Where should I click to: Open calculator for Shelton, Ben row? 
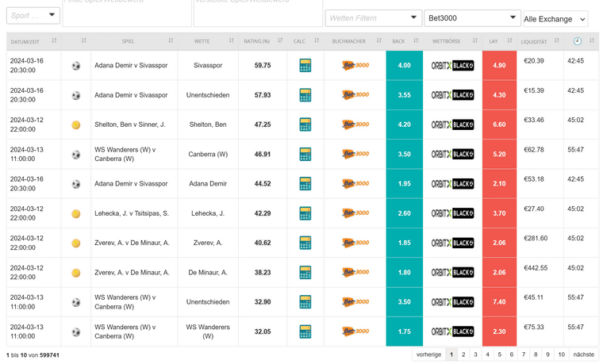[305, 125]
